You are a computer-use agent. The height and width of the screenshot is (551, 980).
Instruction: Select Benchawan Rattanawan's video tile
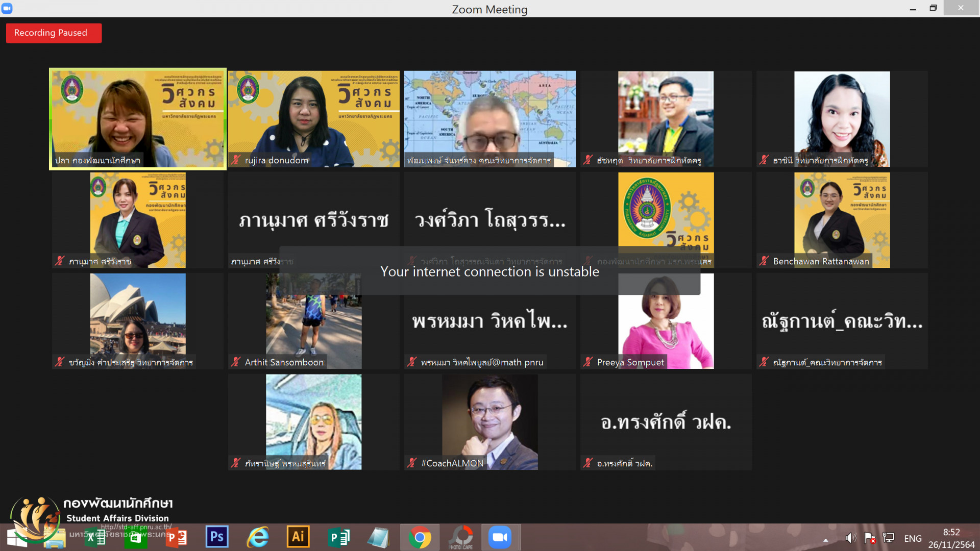[842, 219]
